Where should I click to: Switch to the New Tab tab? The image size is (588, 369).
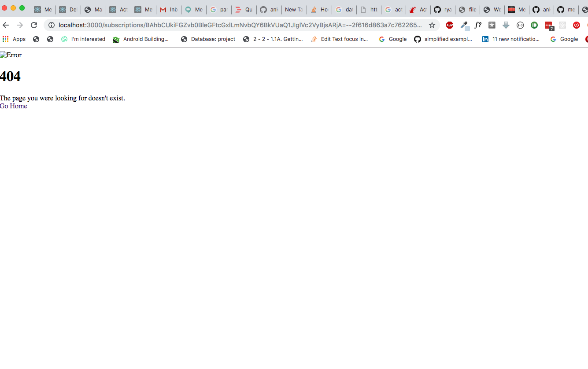(x=293, y=9)
